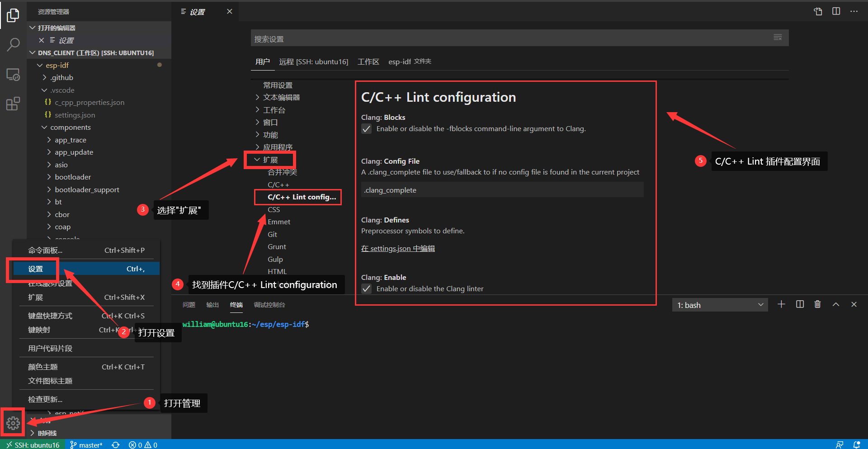Image resolution: width=868 pixels, height=449 pixels.
Task: Close the 设置 editor tab
Action: click(230, 11)
